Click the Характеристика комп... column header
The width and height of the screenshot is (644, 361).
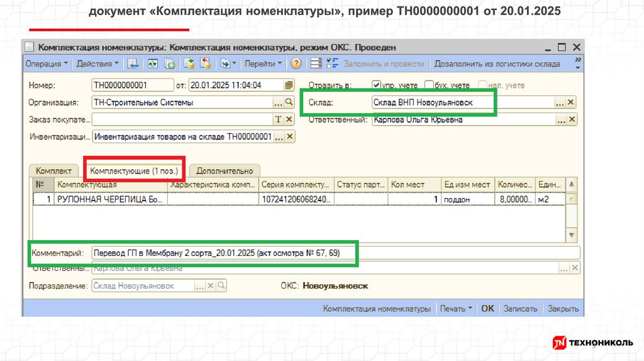coord(213,185)
